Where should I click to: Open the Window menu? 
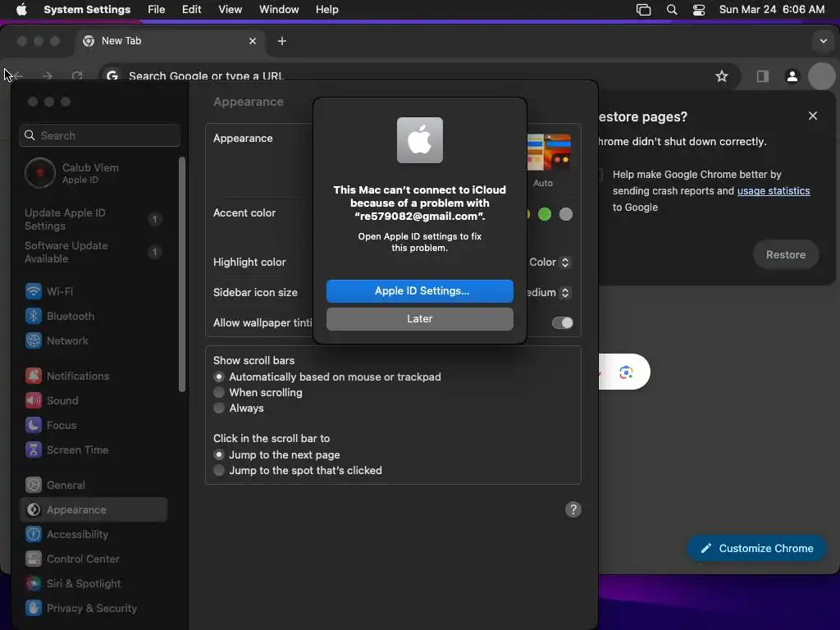pyautogui.click(x=279, y=10)
